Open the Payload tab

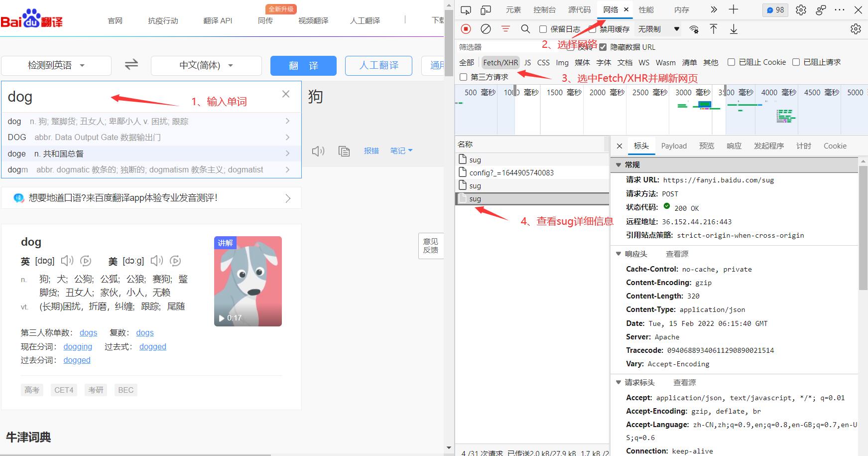pyautogui.click(x=674, y=146)
